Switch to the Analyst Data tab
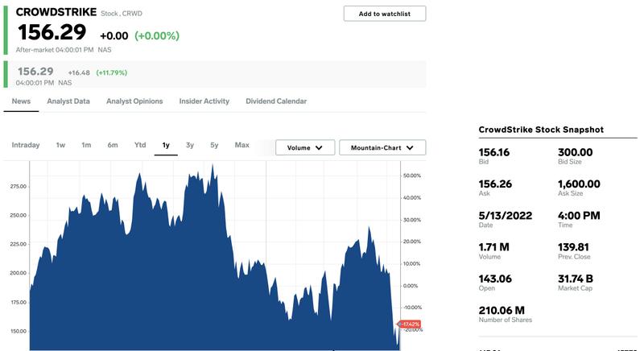 [x=68, y=101]
